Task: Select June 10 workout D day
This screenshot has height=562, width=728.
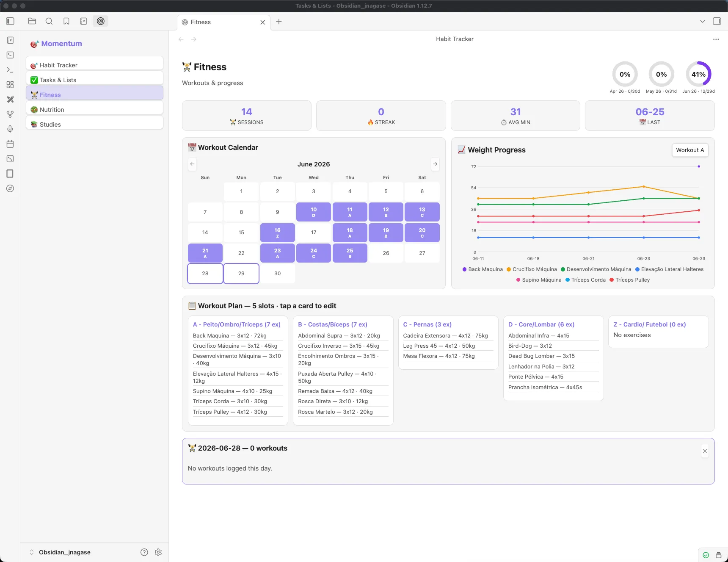Action: [314, 212]
